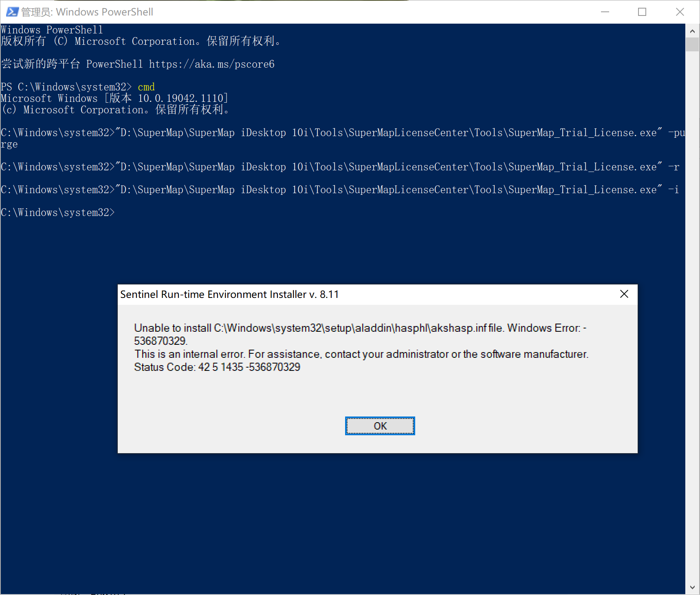This screenshot has height=595, width=700.
Task: Click the last C:\Windows\system32> prompt
Action: 58,212
